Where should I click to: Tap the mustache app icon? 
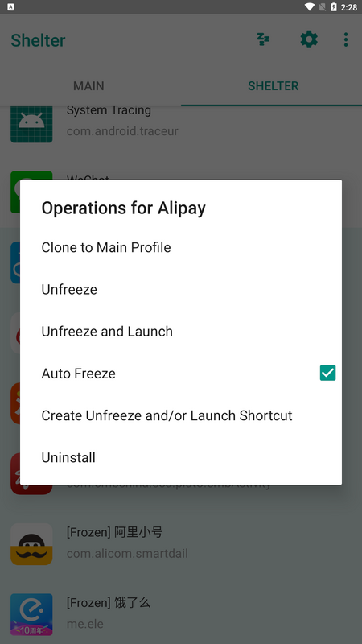(x=31, y=544)
